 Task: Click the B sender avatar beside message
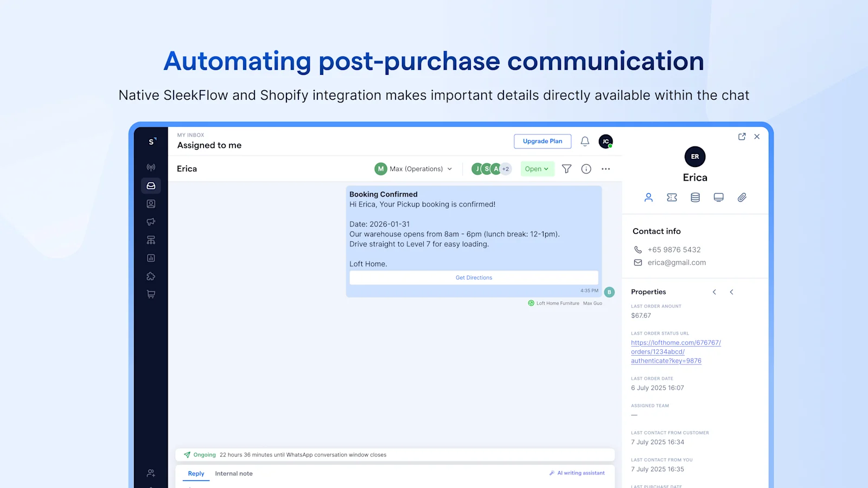609,292
